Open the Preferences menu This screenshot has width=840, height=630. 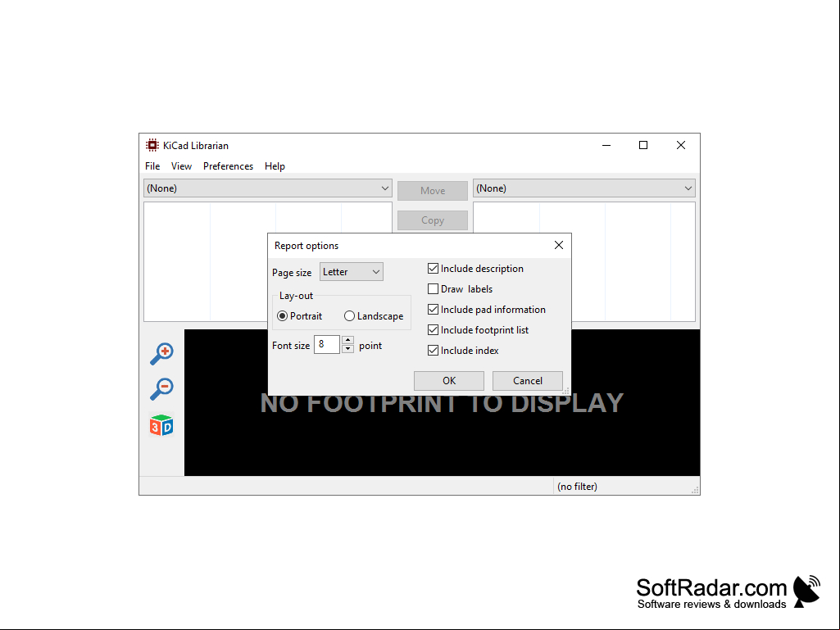(x=228, y=166)
